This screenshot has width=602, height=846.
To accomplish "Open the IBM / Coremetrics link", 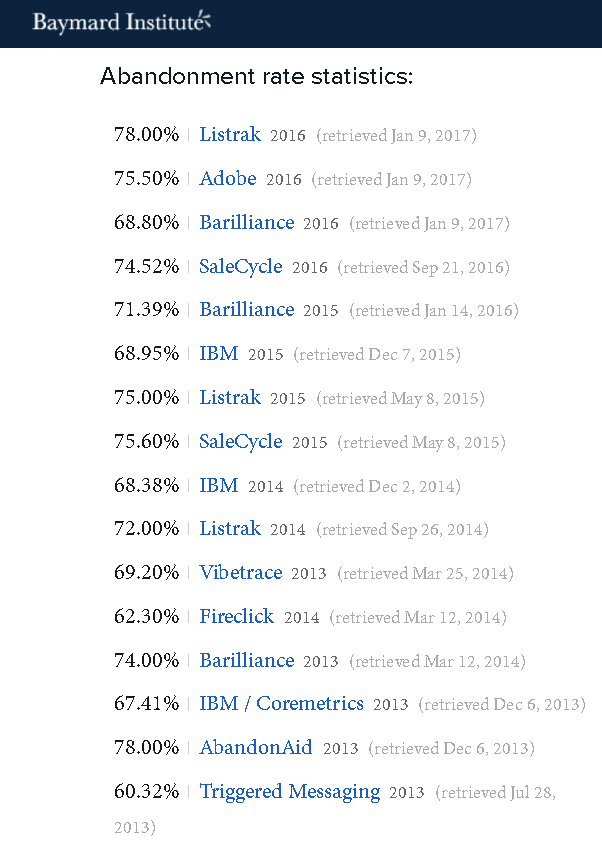I will (281, 704).
